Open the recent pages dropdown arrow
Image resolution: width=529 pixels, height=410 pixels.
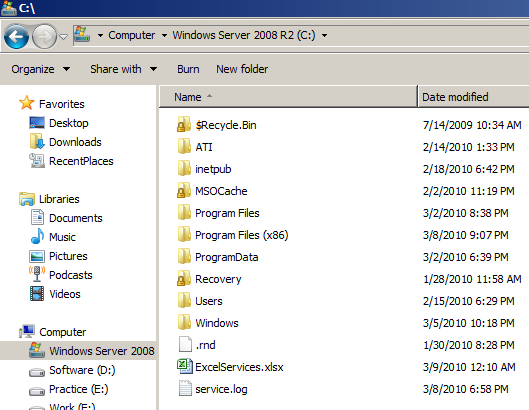point(63,36)
